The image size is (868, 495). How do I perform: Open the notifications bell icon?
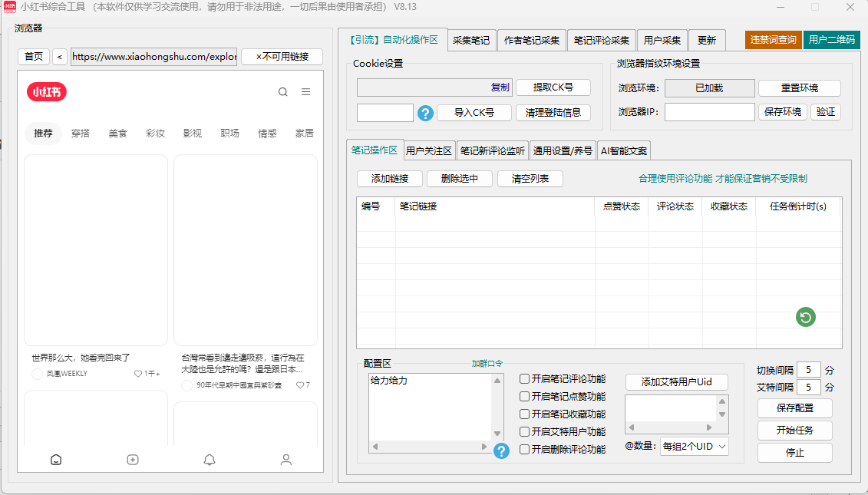point(209,460)
